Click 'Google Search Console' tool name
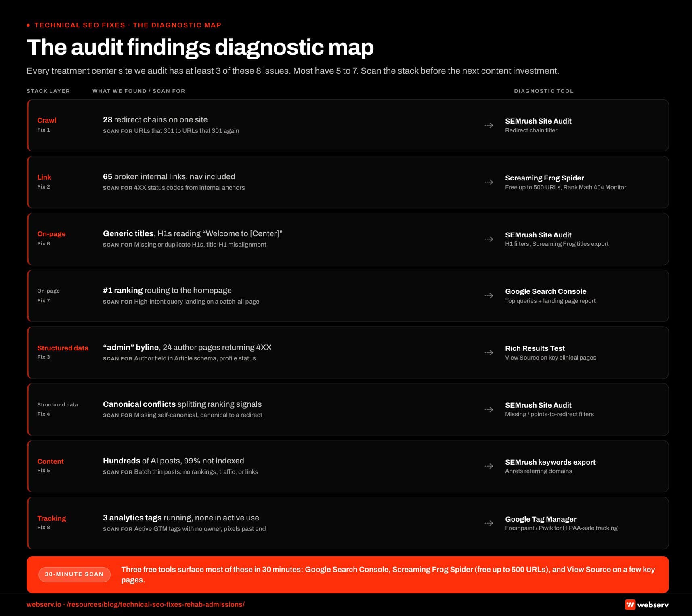 (546, 291)
